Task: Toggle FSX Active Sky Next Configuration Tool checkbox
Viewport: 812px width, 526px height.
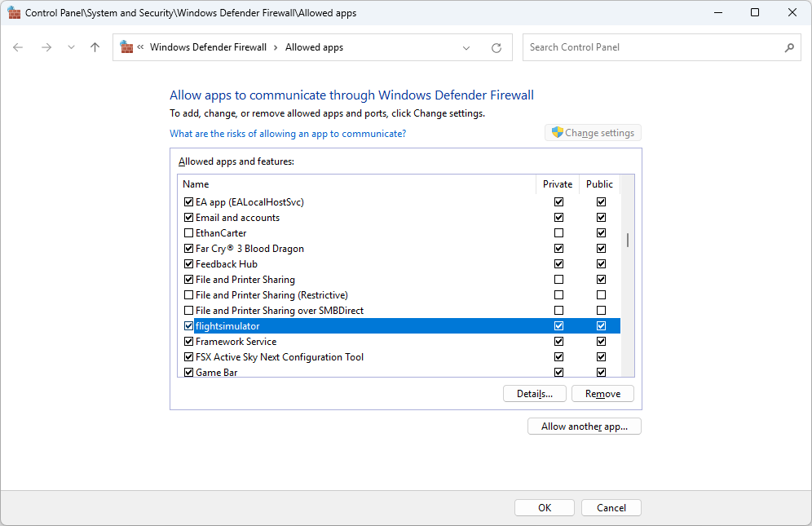Action: pyautogui.click(x=188, y=357)
